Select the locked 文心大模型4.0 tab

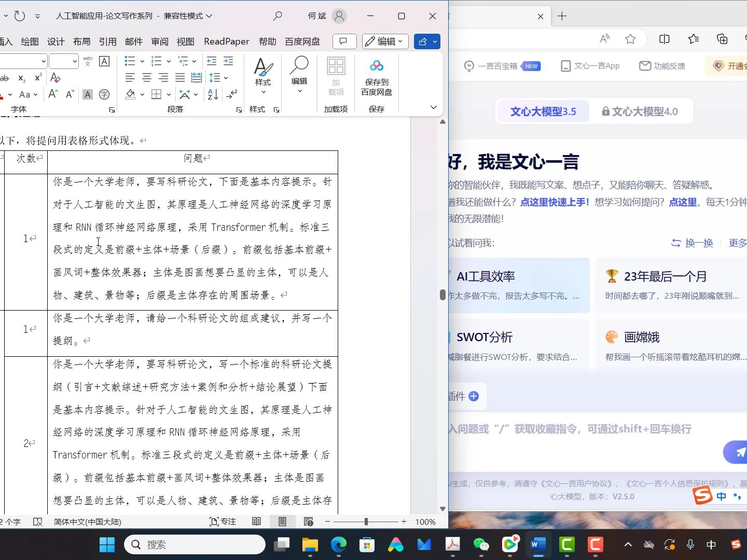(x=640, y=111)
